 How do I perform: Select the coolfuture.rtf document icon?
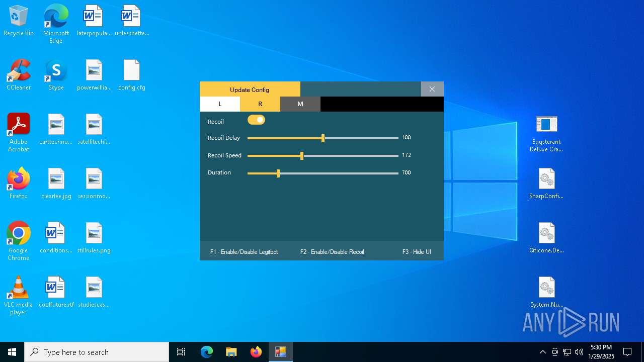[x=56, y=293]
